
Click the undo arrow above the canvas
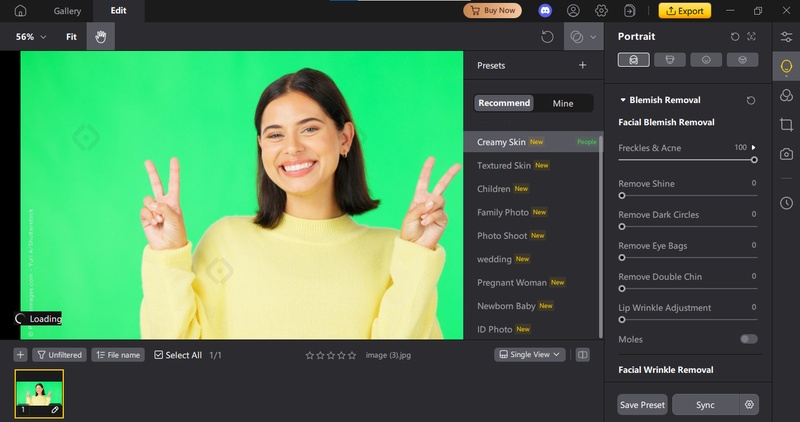pyautogui.click(x=547, y=37)
